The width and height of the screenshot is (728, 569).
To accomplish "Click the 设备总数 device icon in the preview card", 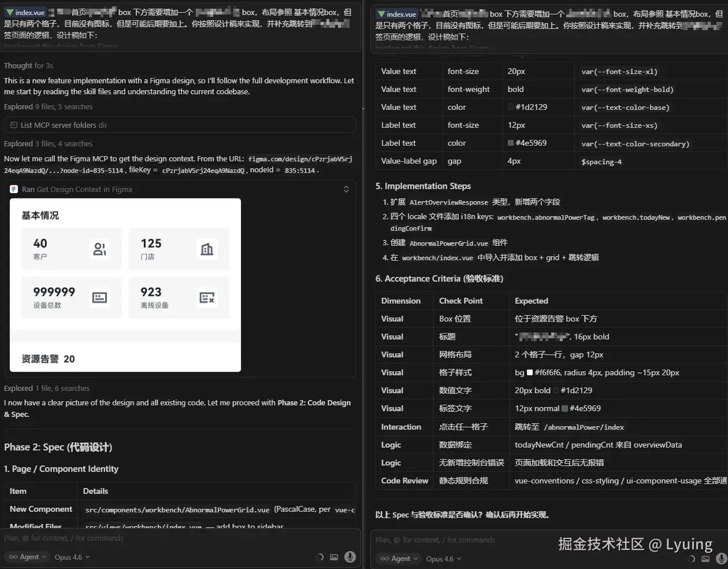I will (99, 298).
